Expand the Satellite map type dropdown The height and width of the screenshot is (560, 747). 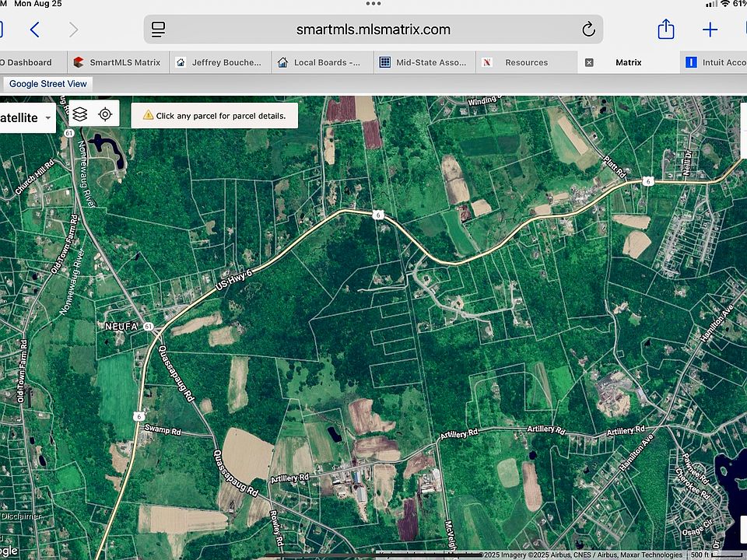click(26, 117)
